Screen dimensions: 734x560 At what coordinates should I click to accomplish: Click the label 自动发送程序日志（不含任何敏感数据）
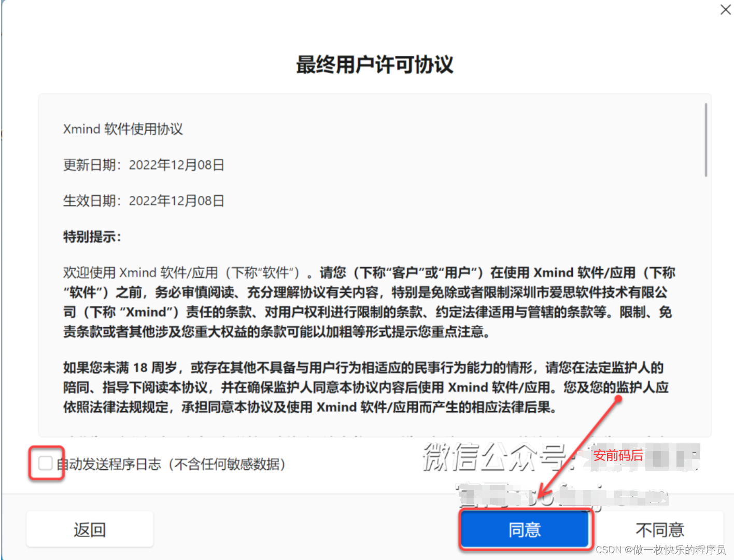tap(172, 464)
